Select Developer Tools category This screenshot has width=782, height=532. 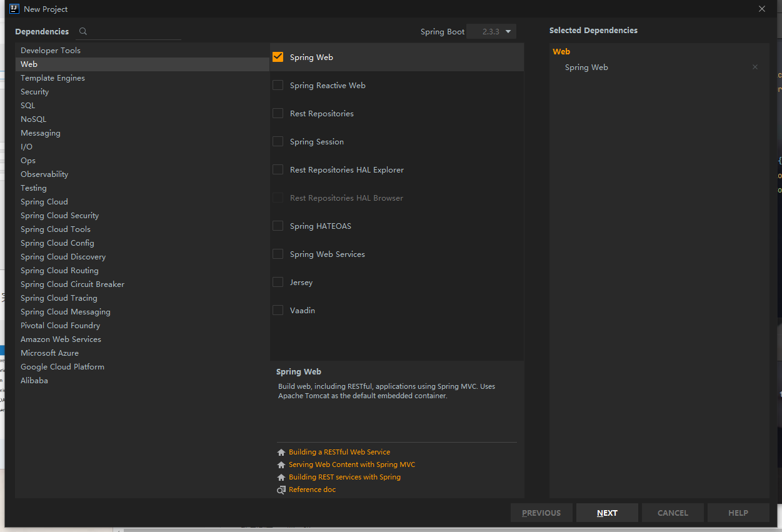(143, 50)
